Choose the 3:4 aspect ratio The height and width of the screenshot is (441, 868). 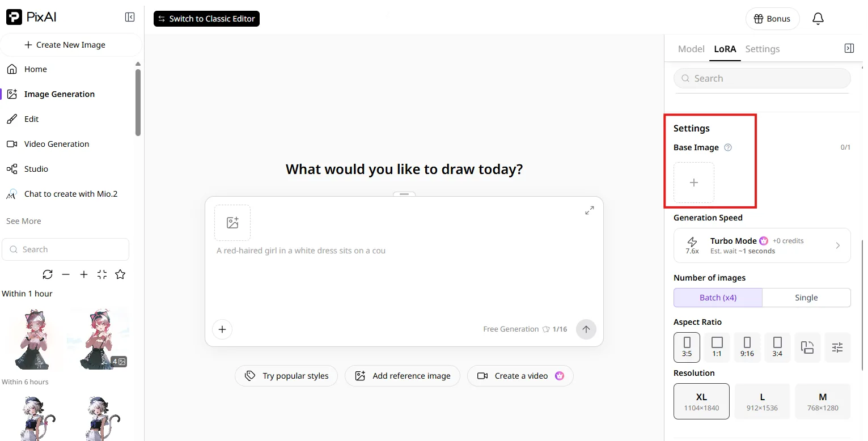coord(777,347)
